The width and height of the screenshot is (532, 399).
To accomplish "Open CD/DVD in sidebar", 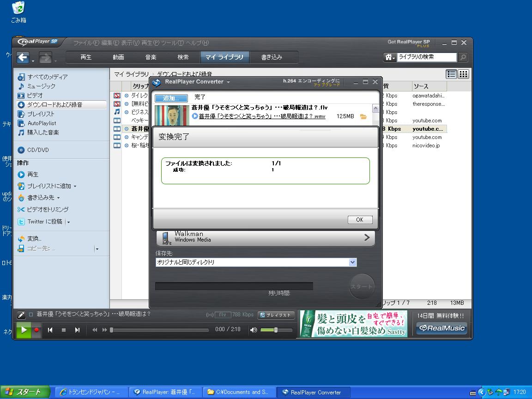I will click(x=38, y=150).
